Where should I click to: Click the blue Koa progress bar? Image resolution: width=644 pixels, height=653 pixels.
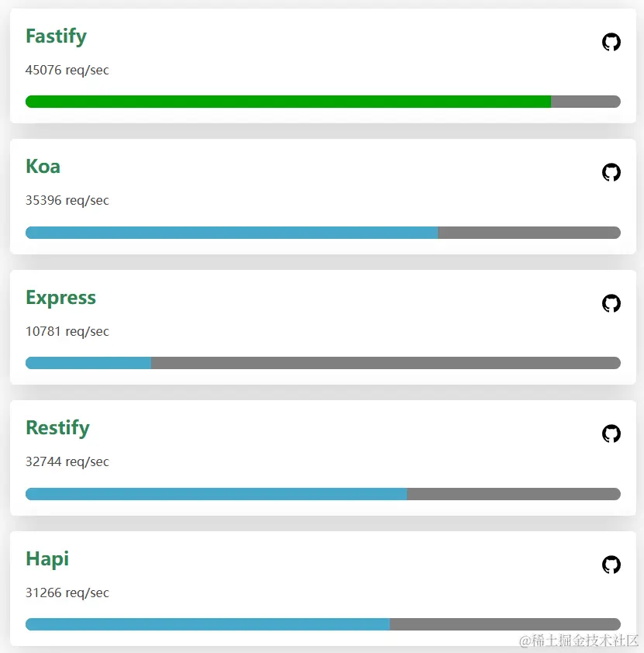click(x=232, y=233)
